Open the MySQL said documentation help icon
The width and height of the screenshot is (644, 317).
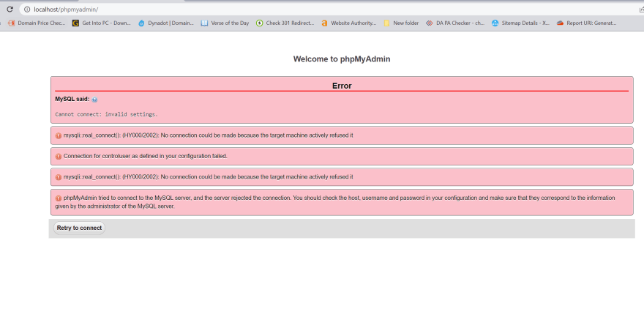[x=95, y=100]
